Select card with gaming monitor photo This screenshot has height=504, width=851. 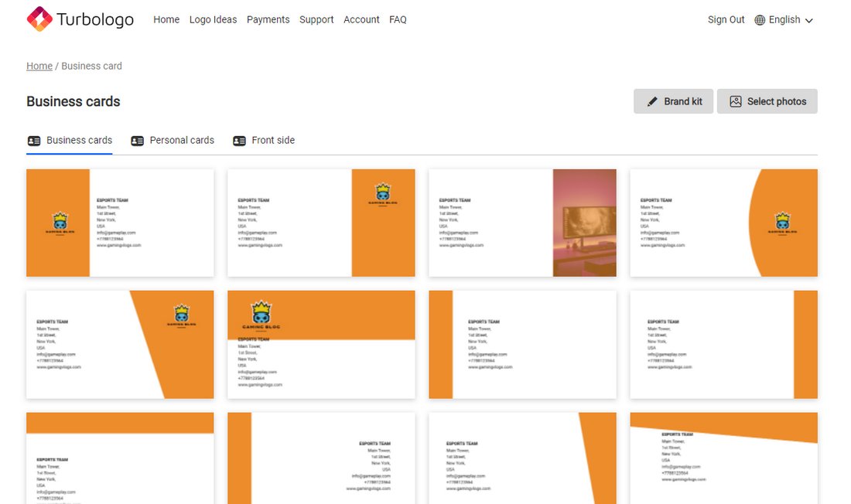coord(523,223)
